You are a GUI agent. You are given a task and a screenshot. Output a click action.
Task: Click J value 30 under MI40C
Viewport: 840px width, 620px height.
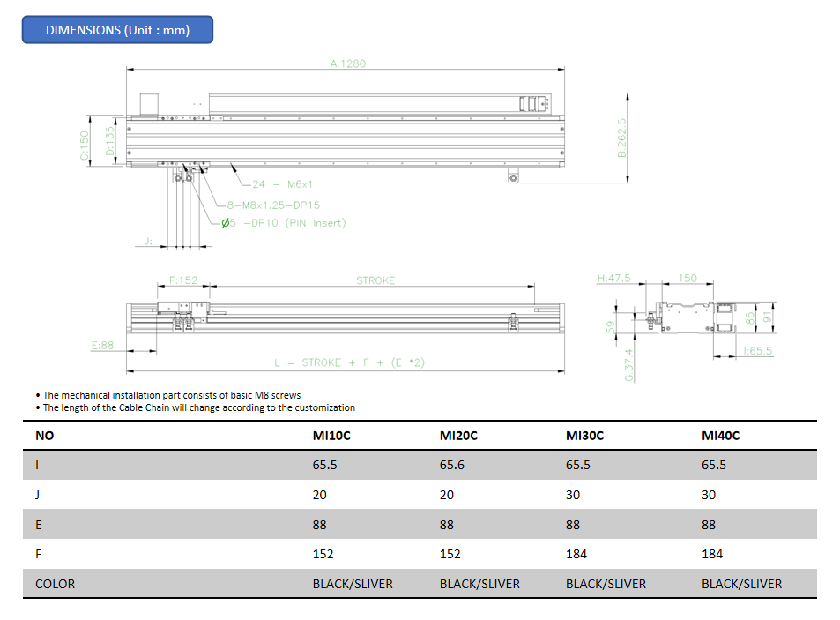tap(709, 495)
